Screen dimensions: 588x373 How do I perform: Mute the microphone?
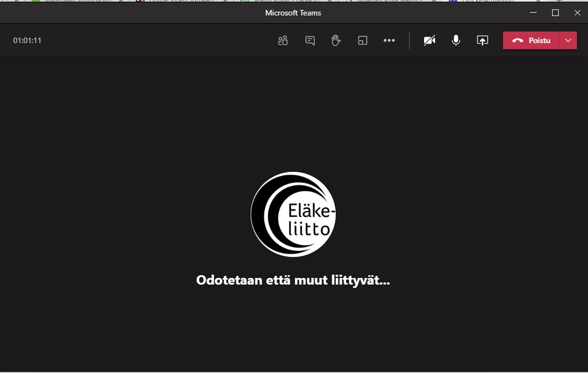pyautogui.click(x=456, y=40)
